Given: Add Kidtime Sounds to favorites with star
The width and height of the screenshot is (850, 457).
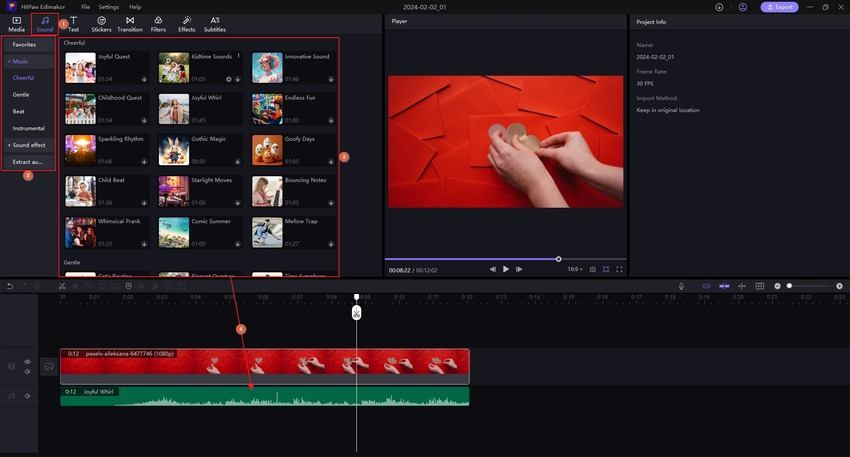Looking at the screenshot, I should click(229, 79).
